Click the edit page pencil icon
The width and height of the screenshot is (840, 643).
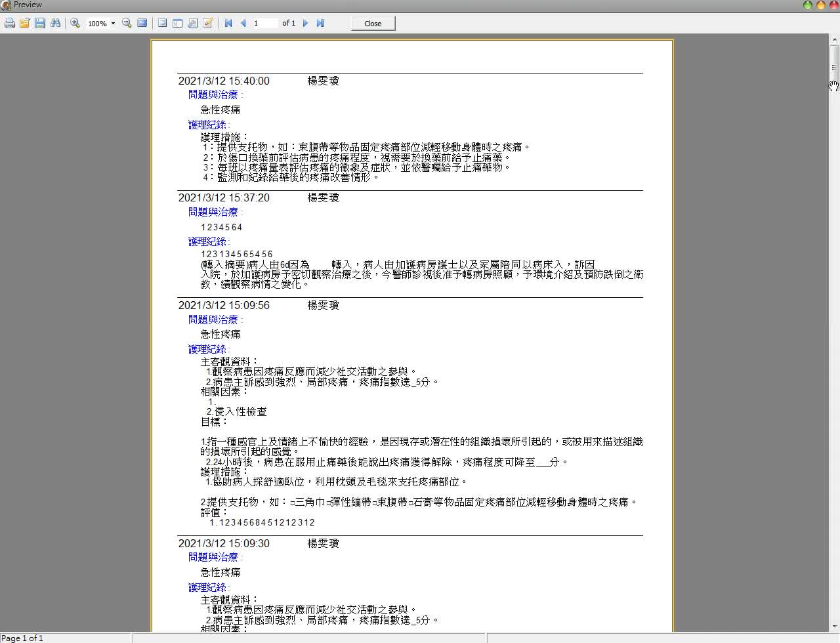208,23
